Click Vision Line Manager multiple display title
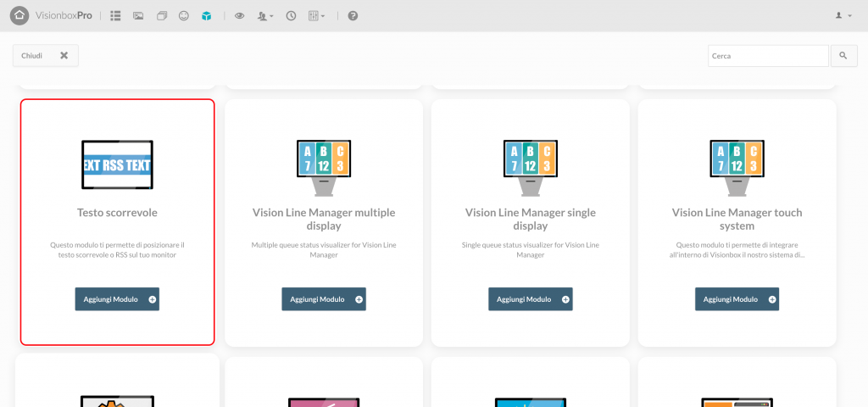Viewport: 868px width, 407px height. click(324, 220)
